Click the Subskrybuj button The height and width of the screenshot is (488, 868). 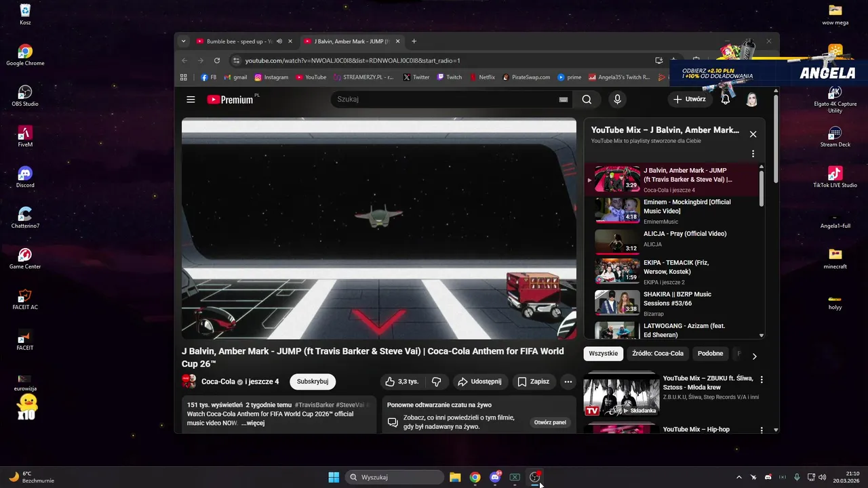click(313, 382)
